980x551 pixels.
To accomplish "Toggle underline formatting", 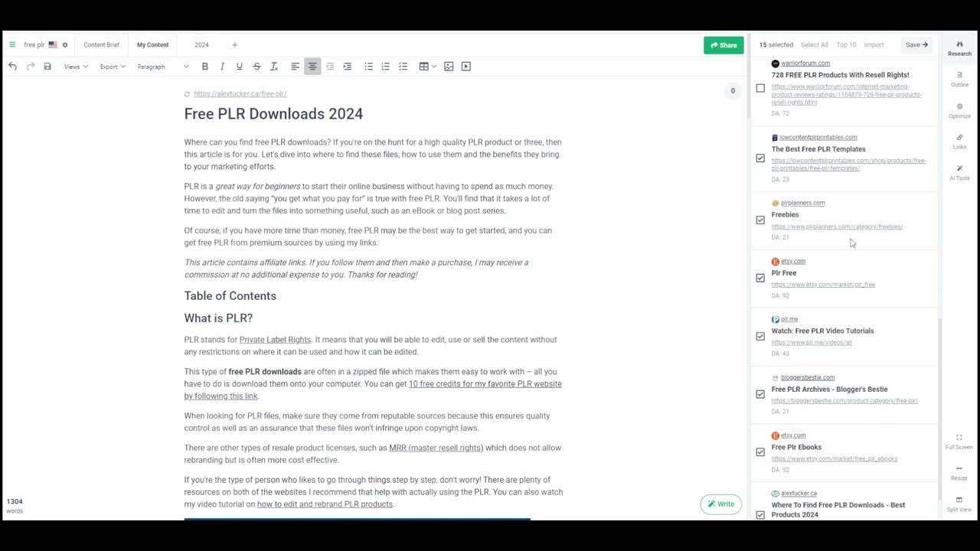I will point(239,67).
